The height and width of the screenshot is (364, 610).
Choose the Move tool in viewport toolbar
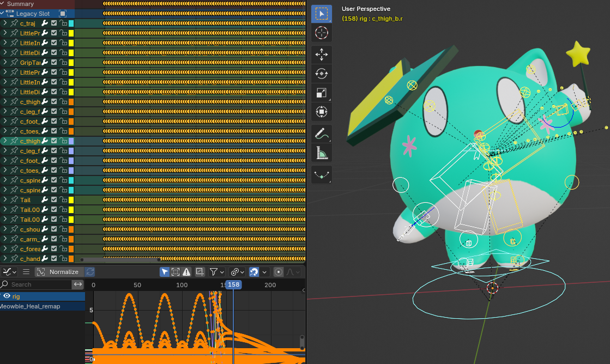321,54
